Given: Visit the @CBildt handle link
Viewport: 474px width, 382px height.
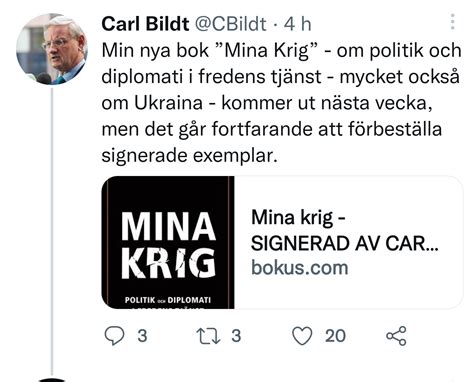Looking at the screenshot, I should (x=230, y=24).
